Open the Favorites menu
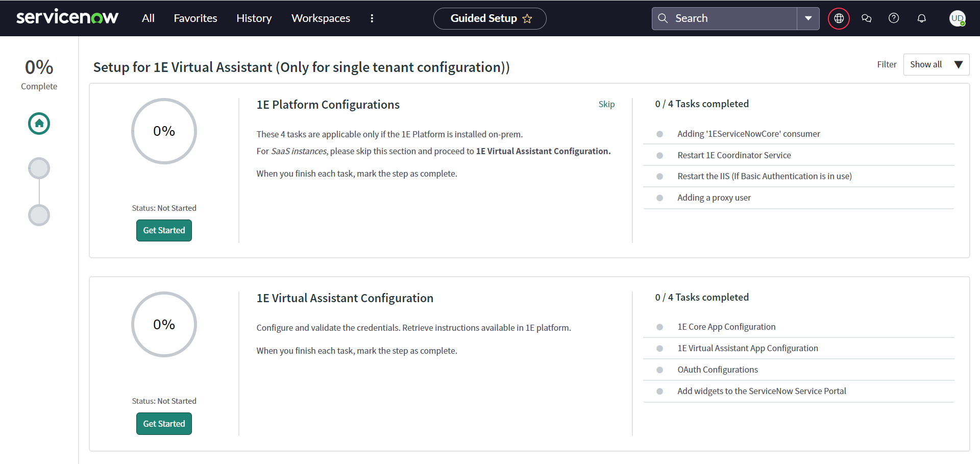980x464 pixels. pyautogui.click(x=195, y=18)
